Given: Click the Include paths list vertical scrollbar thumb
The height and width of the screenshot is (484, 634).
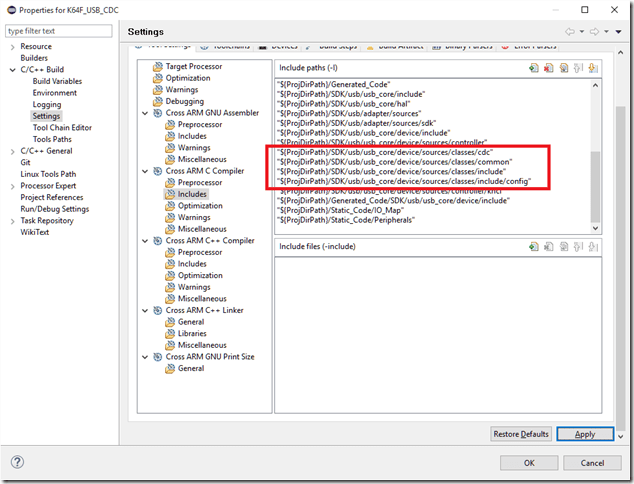Looking at the screenshot, I should [x=595, y=186].
